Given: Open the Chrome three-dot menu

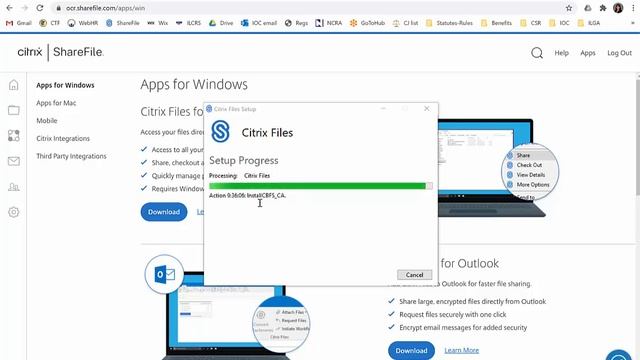Looking at the screenshot, I should (633, 8).
